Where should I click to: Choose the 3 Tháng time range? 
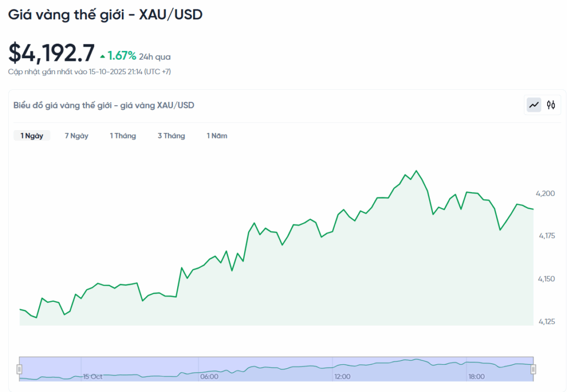[171, 136]
